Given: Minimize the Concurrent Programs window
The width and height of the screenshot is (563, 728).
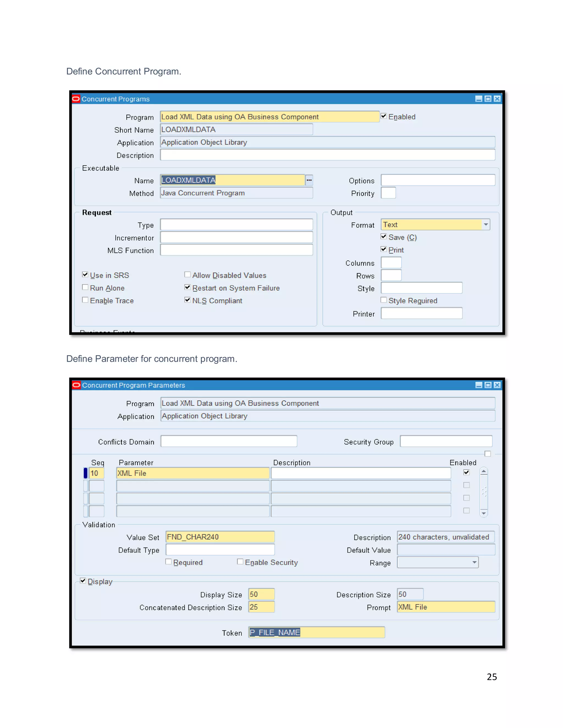Looking at the screenshot, I should [x=479, y=99].
